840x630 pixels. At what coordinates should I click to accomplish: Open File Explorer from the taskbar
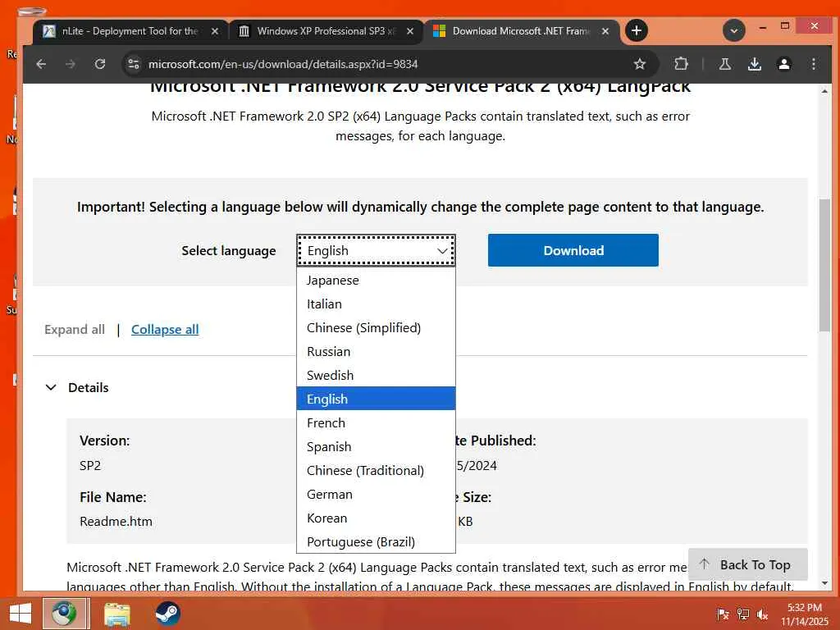116,614
